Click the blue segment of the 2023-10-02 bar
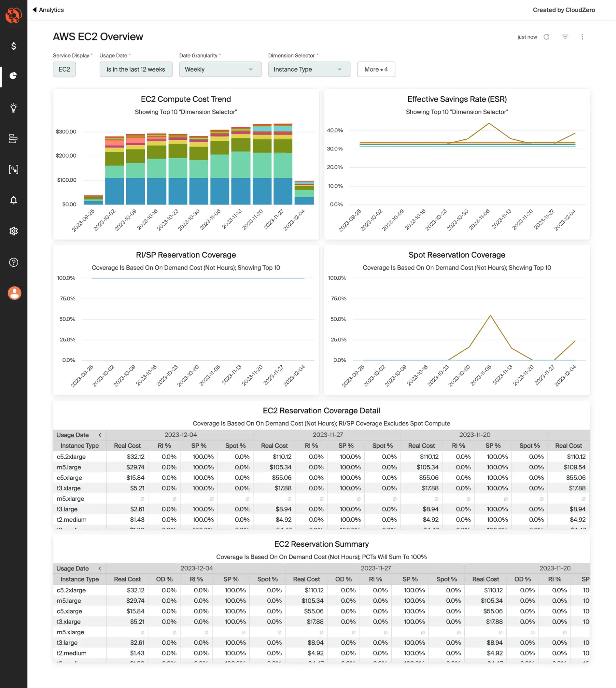Screen dimensions: 616x688 click(115, 191)
